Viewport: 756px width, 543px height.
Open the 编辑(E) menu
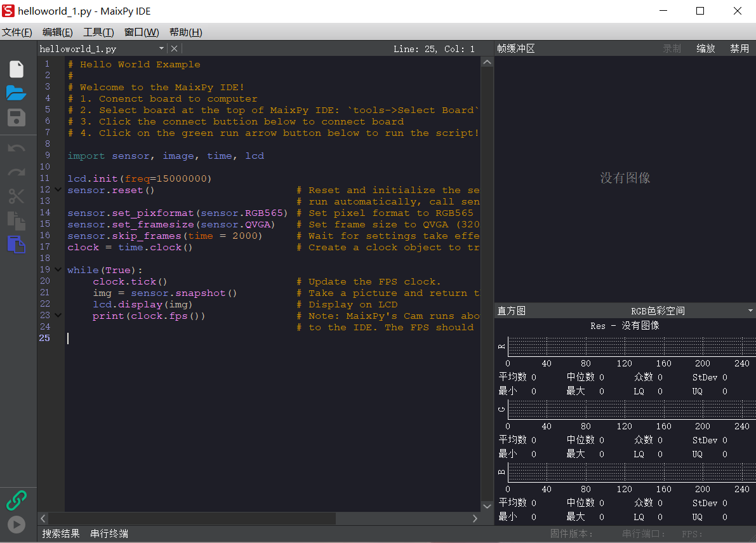point(57,32)
